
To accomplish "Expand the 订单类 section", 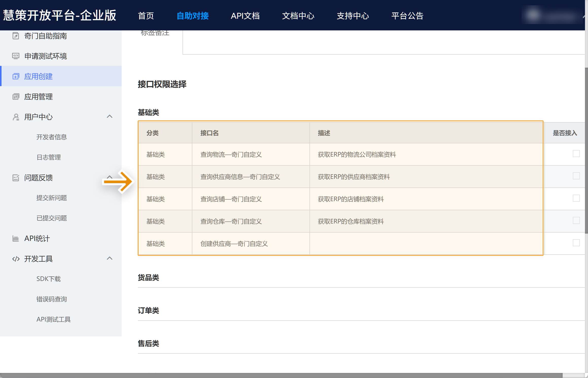I will (x=148, y=311).
